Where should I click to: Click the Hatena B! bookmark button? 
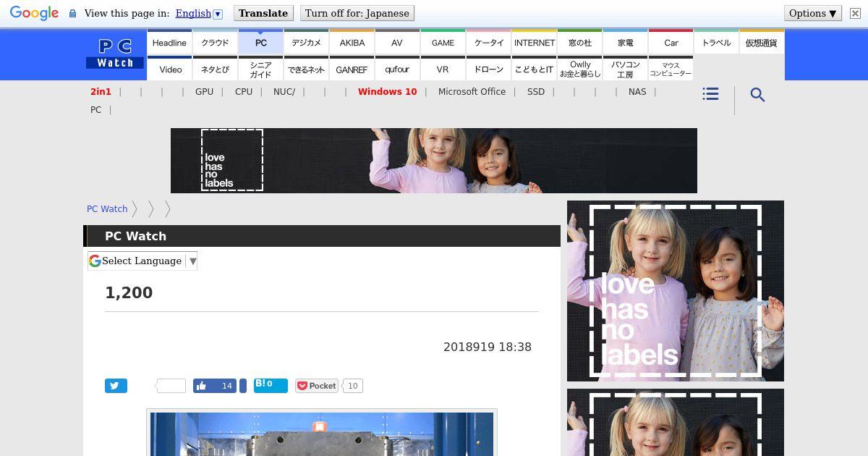coord(271,386)
